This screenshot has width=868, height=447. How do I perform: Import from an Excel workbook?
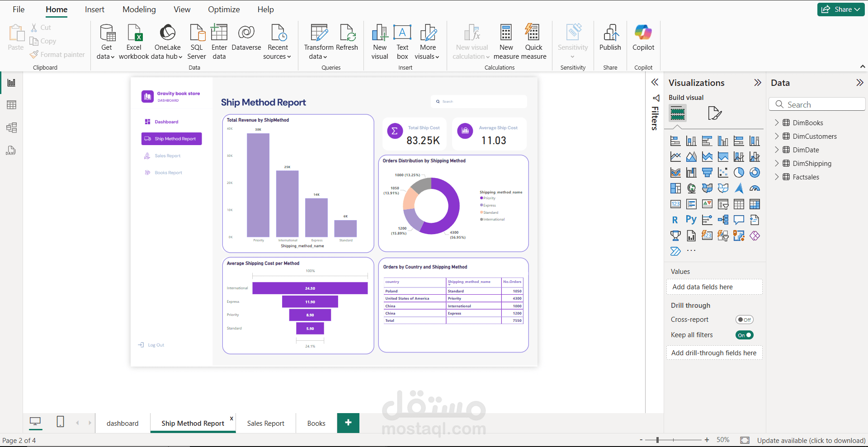click(134, 42)
